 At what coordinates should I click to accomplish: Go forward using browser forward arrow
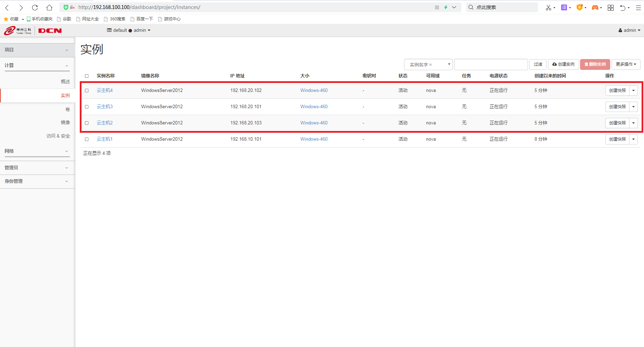pyautogui.click(x=21, y=7)
